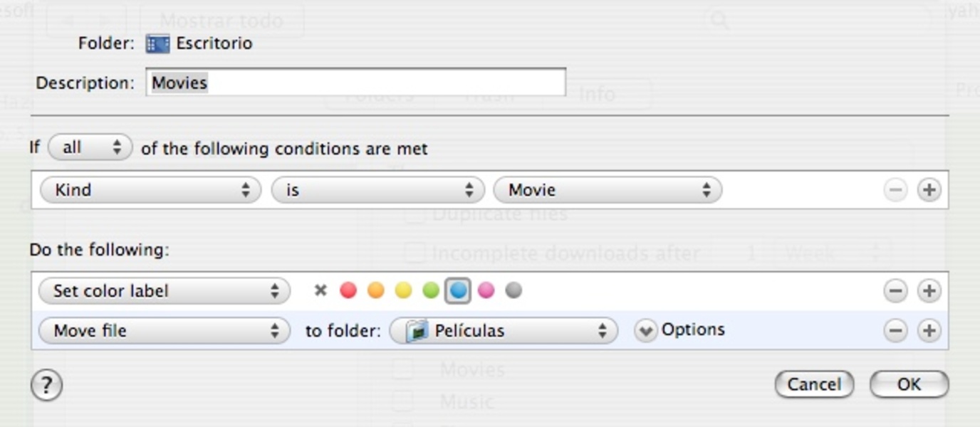The image size is (980, 427).
Task: Clear color label with the X icon
Action: point(320,290)
